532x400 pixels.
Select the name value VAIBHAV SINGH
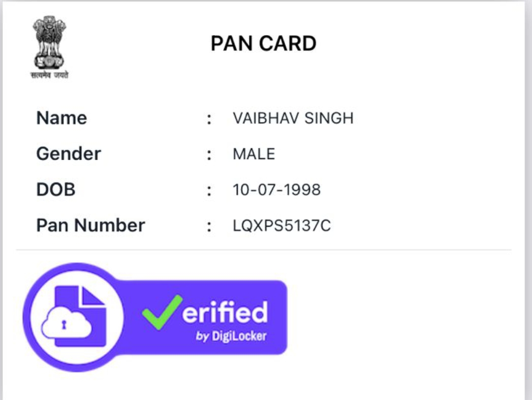(293, 118)
